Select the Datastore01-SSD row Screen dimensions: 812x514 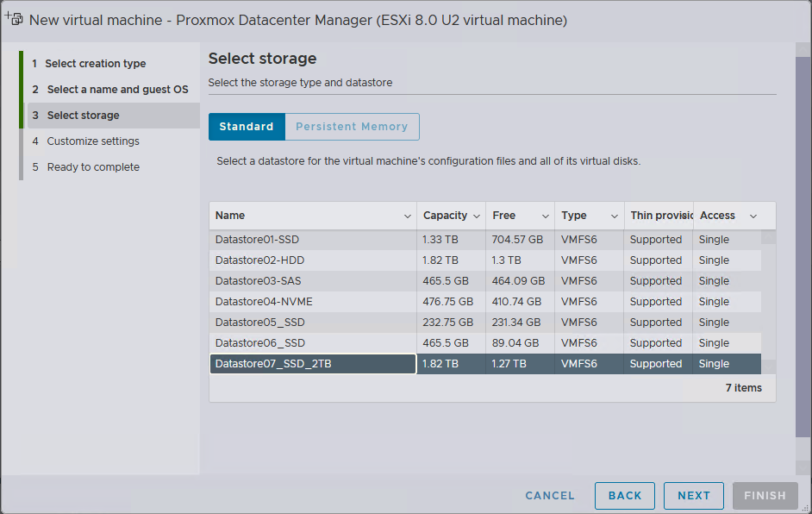257,240
